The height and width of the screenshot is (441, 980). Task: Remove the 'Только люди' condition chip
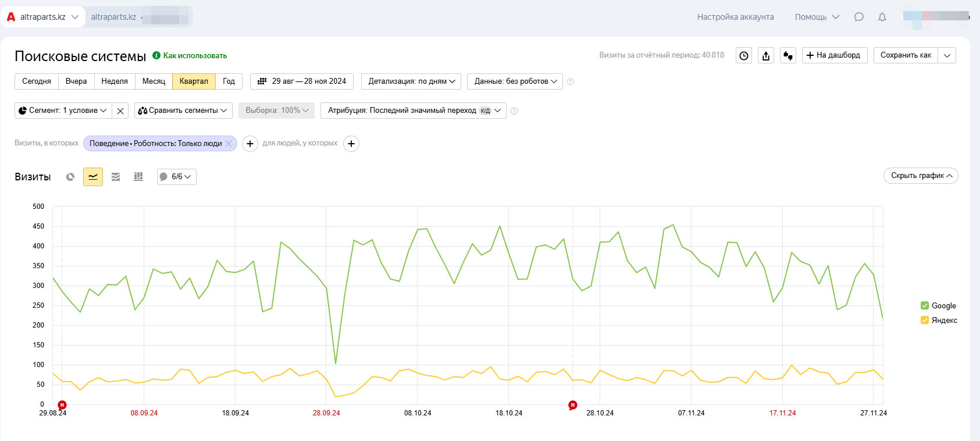pyautogui.click(x=229, y=144)
